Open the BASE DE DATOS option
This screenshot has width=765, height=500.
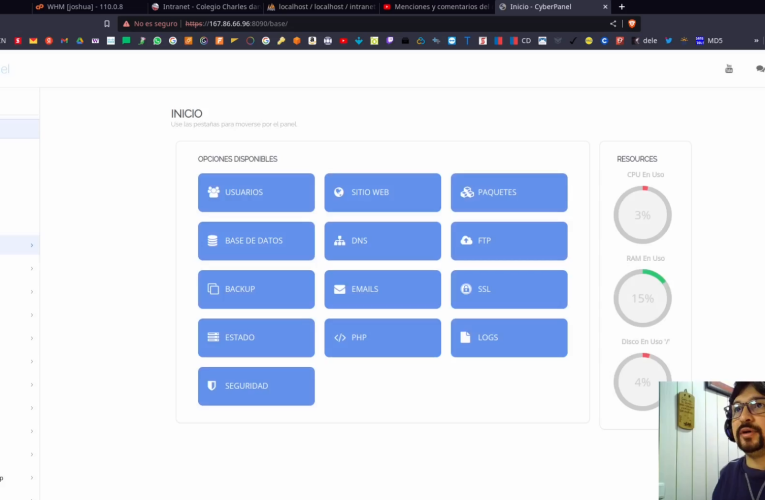pyautogui.click(x=256, y=240)
